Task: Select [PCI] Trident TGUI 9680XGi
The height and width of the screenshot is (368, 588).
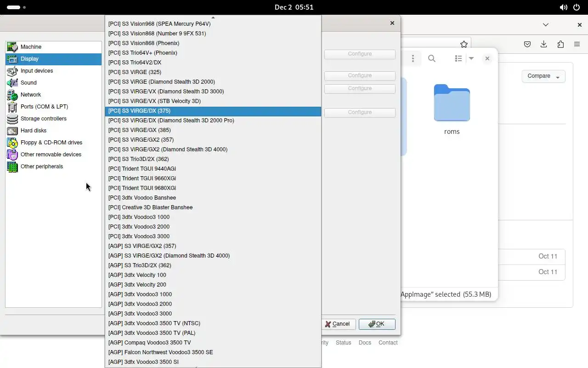Action: [213, 188]
